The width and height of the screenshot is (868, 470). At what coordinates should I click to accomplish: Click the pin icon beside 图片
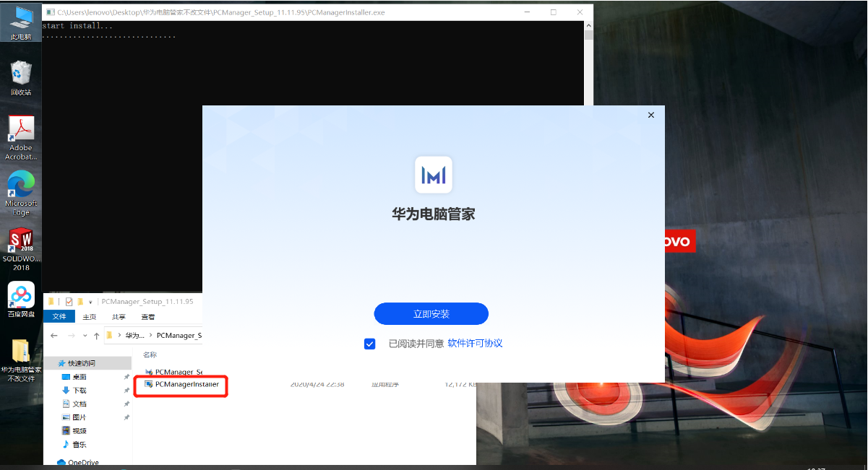pos(126,417)
